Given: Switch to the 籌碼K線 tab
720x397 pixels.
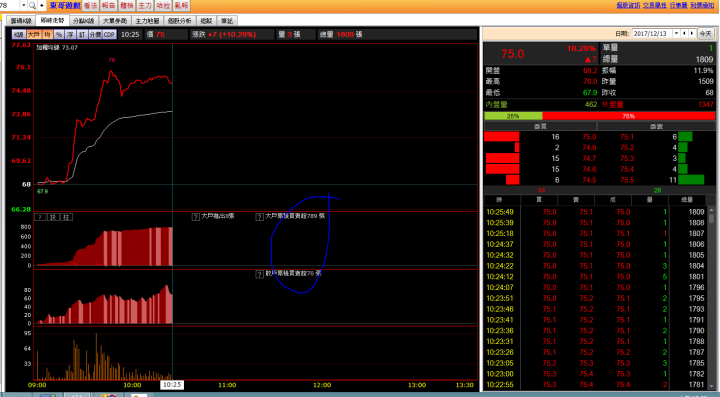Looking at the screenshot, I should pos(21,21).
